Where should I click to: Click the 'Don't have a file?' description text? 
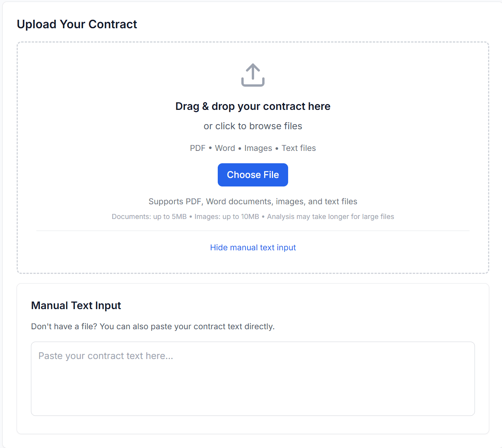(x=153, y=326)
